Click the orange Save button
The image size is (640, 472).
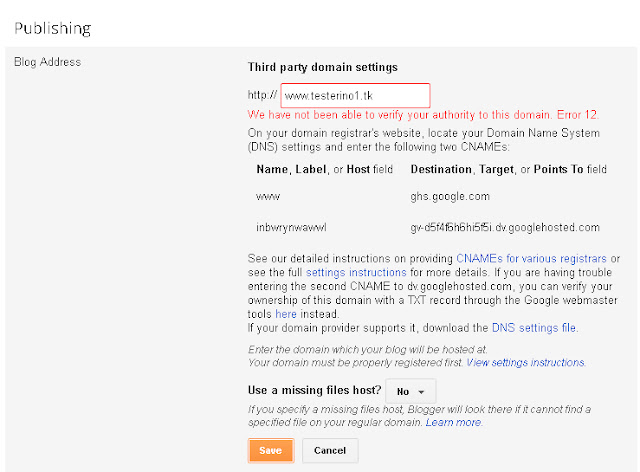271,450
